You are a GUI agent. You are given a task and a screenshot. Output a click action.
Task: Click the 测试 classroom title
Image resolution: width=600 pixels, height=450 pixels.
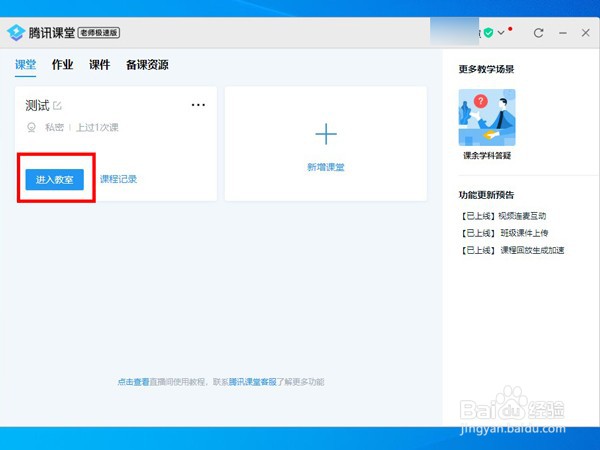37,105
